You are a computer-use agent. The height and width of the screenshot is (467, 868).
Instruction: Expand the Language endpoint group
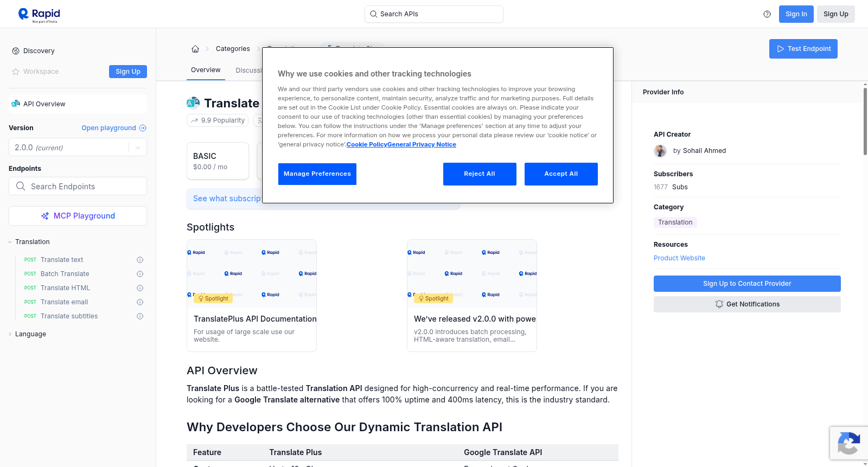10,334
